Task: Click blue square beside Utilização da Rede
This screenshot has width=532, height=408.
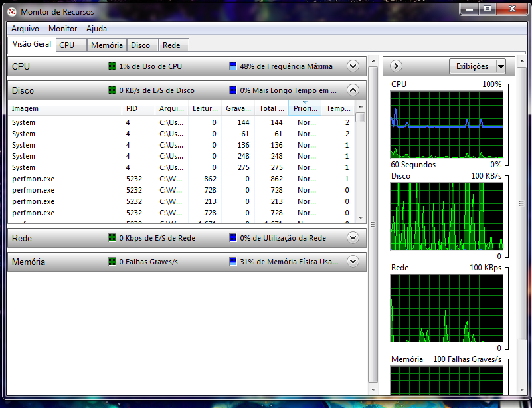Action: coord(232,238)
